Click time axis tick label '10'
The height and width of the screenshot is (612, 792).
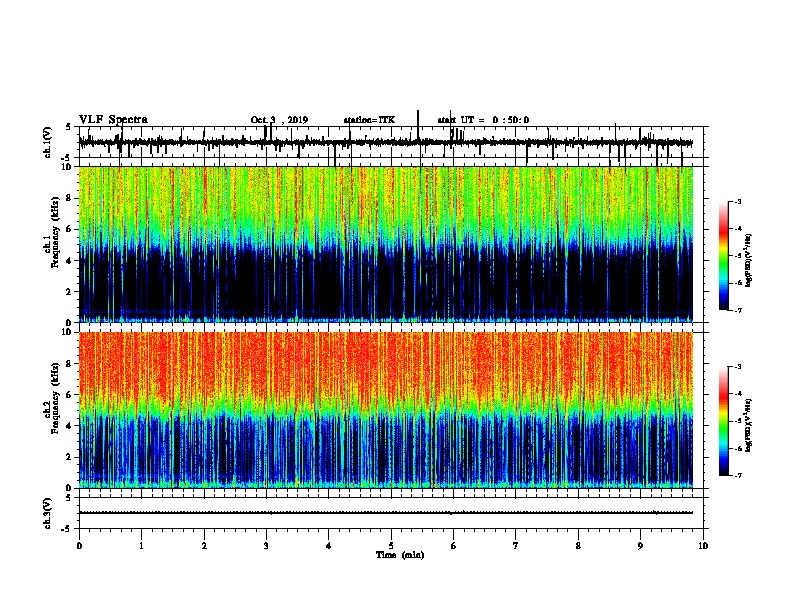(703, 546)
